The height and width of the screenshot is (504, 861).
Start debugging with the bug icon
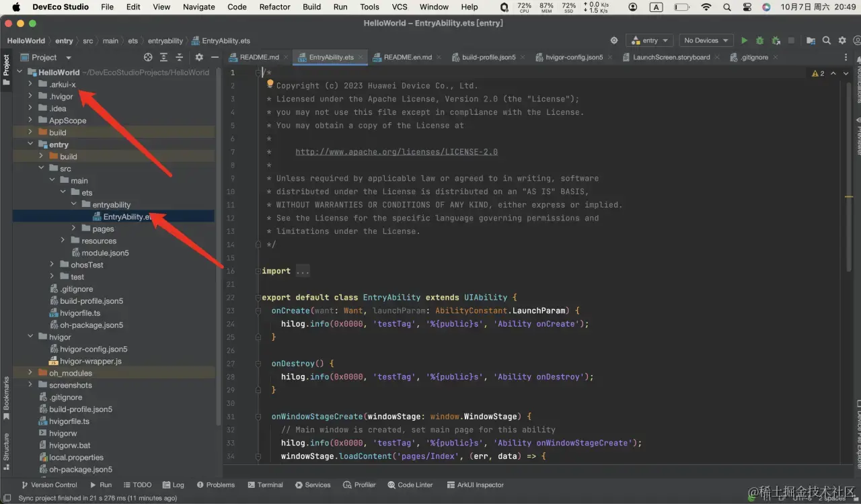point(759,40)
